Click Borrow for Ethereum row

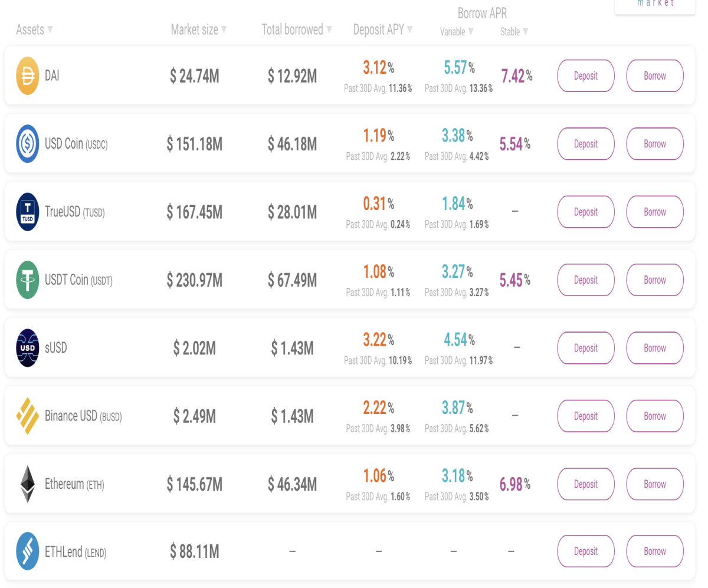655,484
